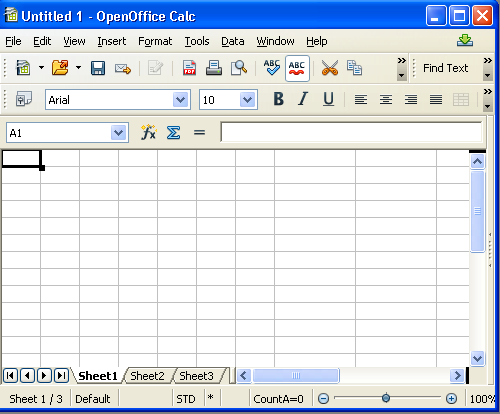Click the vertical scrollbar up arrow
The height and width of the screenshot is (414, 500).
coord(477,162)
